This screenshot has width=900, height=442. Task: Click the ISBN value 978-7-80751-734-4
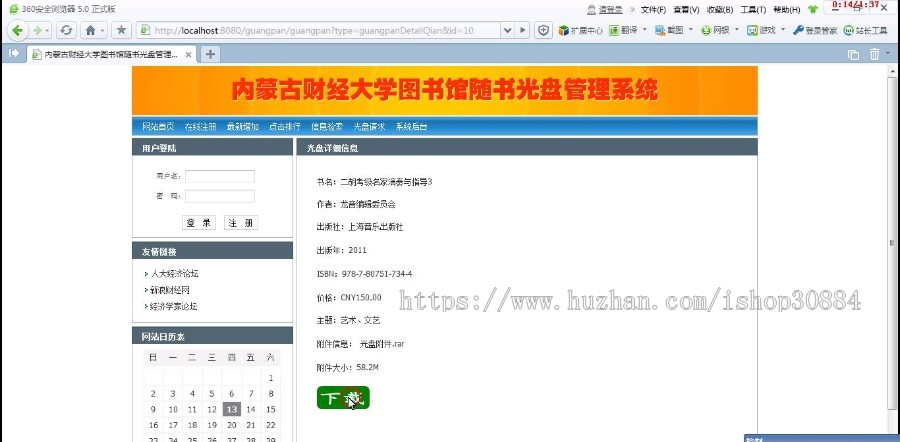(377, 274)
